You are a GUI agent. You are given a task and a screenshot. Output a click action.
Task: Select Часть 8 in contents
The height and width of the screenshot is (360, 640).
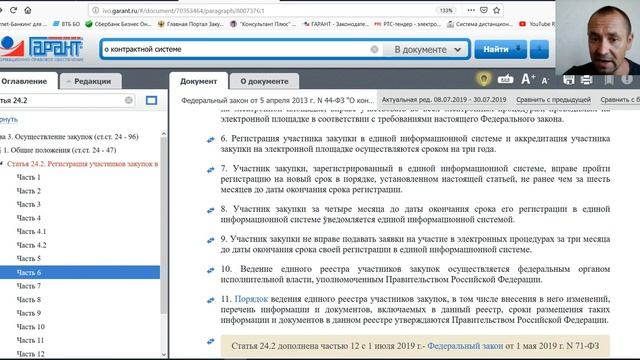pos(29,299)
